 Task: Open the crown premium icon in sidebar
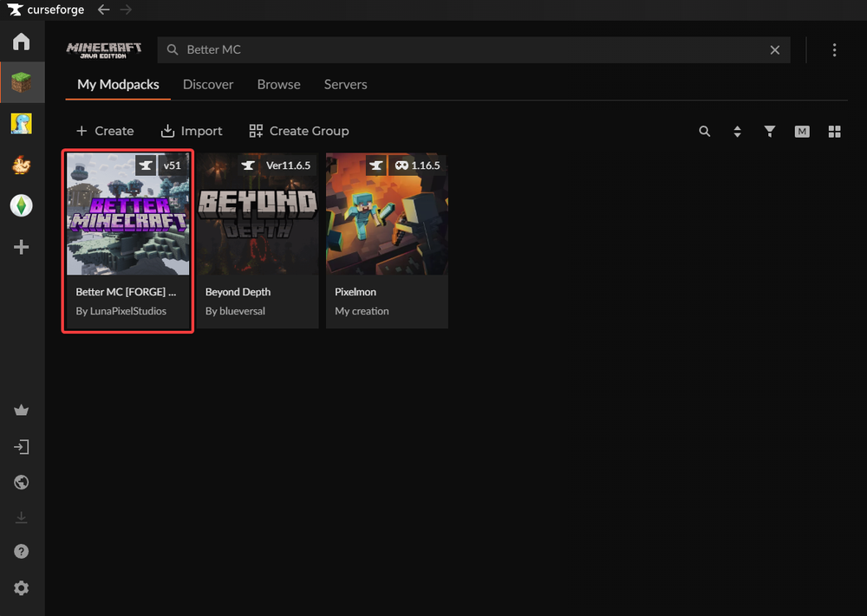[22, 411]
